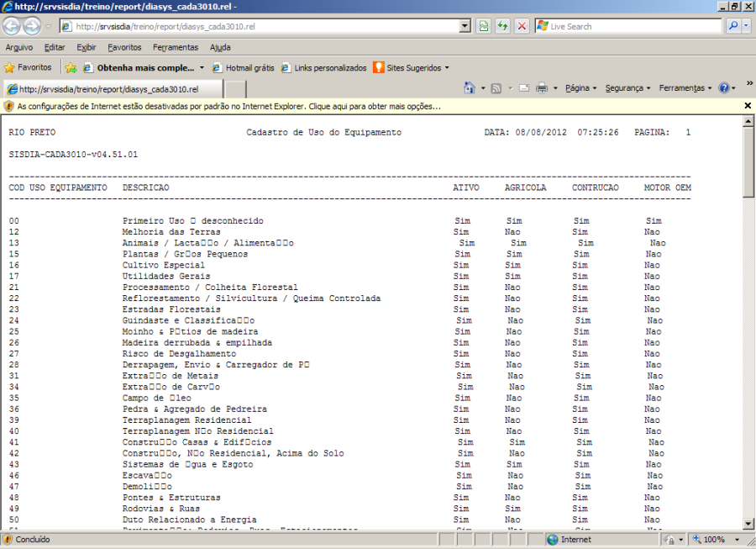Expand the Obtenha mais complementos dropdown arrow
The height and width of the screenshot is (549, 756).
point(202,67)
